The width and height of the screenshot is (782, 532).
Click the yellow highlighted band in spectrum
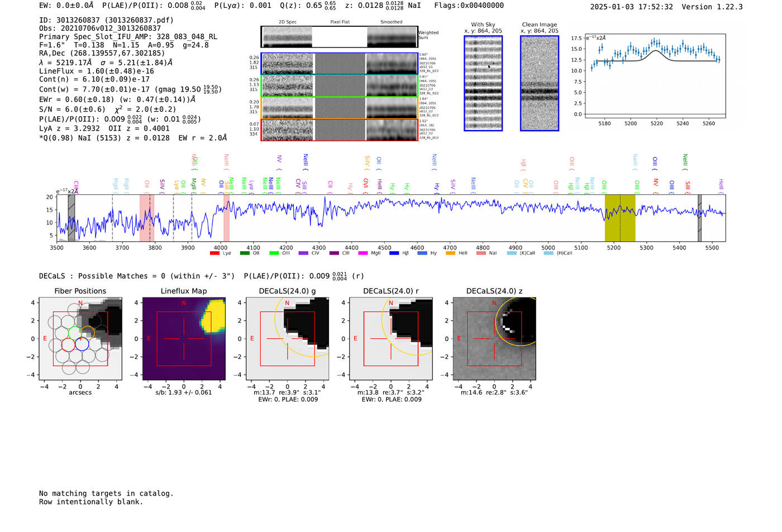point(620,218)
